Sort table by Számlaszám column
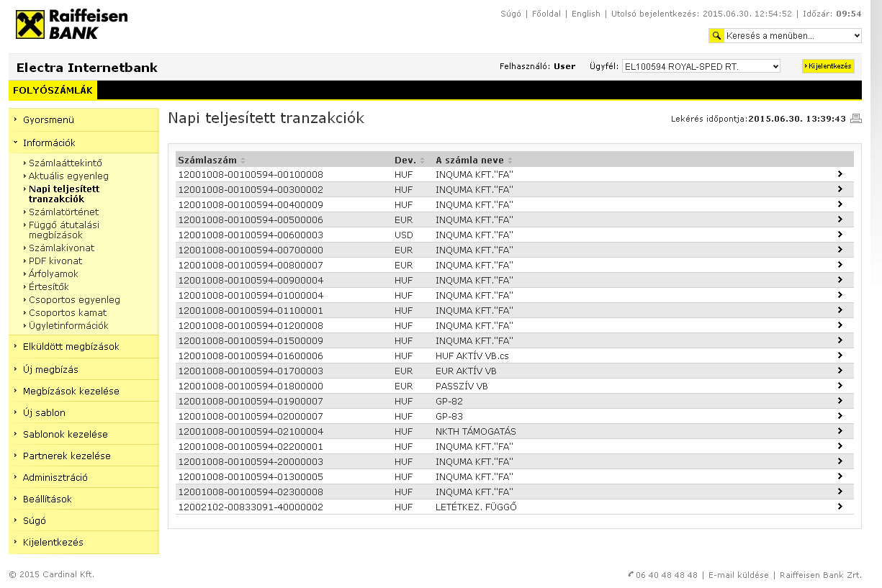This screenshot has height=588, width=882. tap(212, 160)
